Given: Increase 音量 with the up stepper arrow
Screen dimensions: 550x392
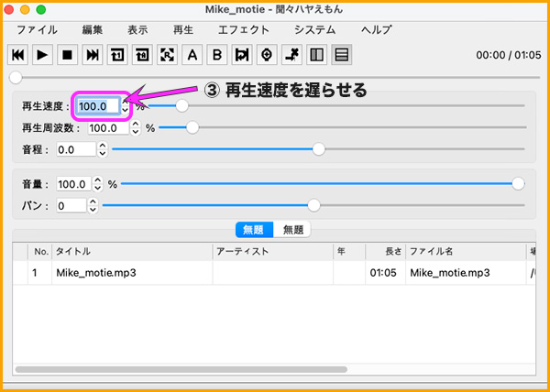Looking at the screenshot, I should 98,180.
